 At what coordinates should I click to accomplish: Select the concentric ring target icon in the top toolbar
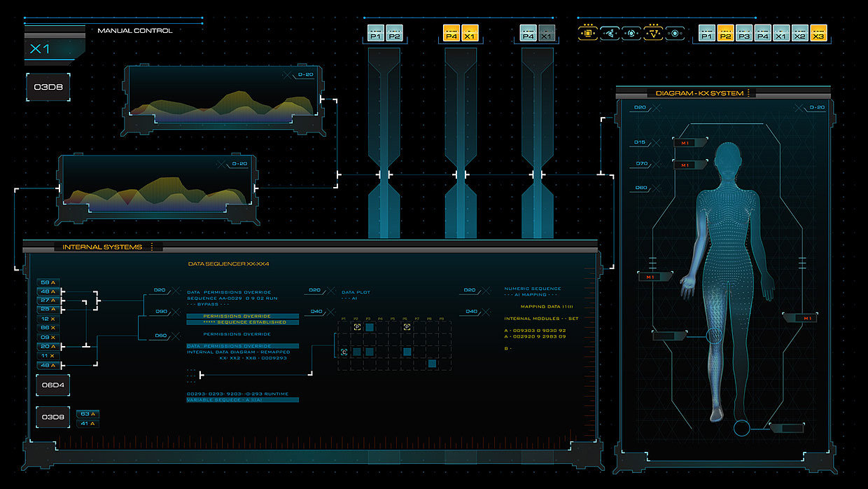631,33
